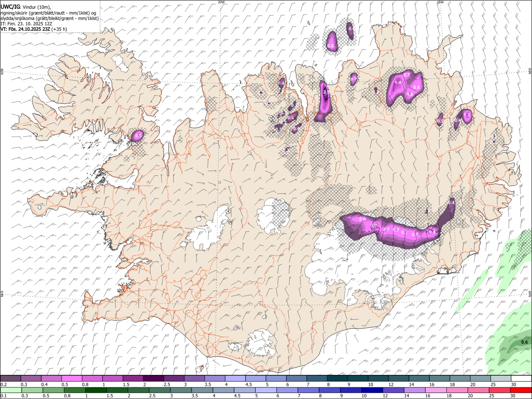Select the '1.3' snowfall value in the east
Image resolution: width=532 pixels, height=399 pixels.
click(x=466, y=115)
